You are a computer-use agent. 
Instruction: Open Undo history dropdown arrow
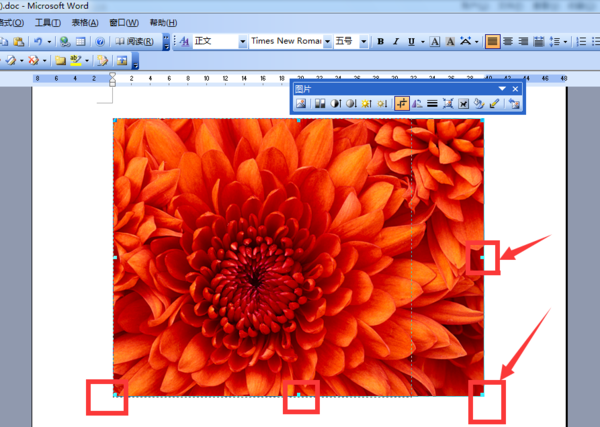coord(49,42)
